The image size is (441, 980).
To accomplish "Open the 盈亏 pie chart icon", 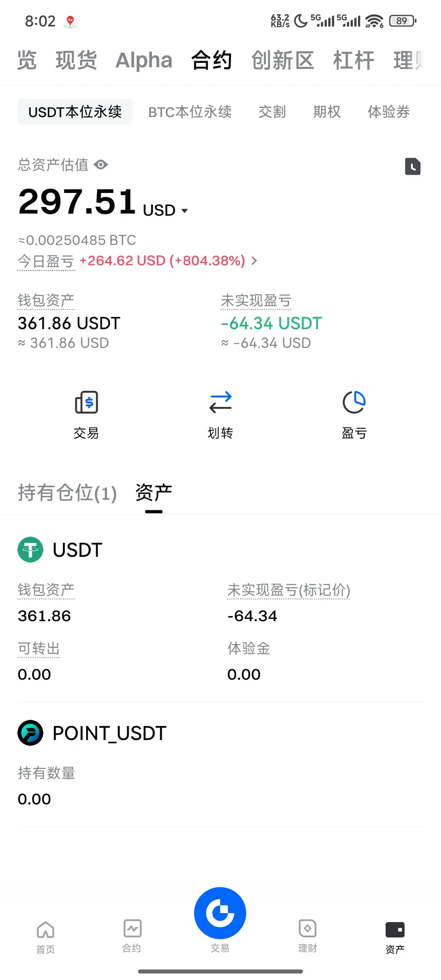I will click(354, 402).
